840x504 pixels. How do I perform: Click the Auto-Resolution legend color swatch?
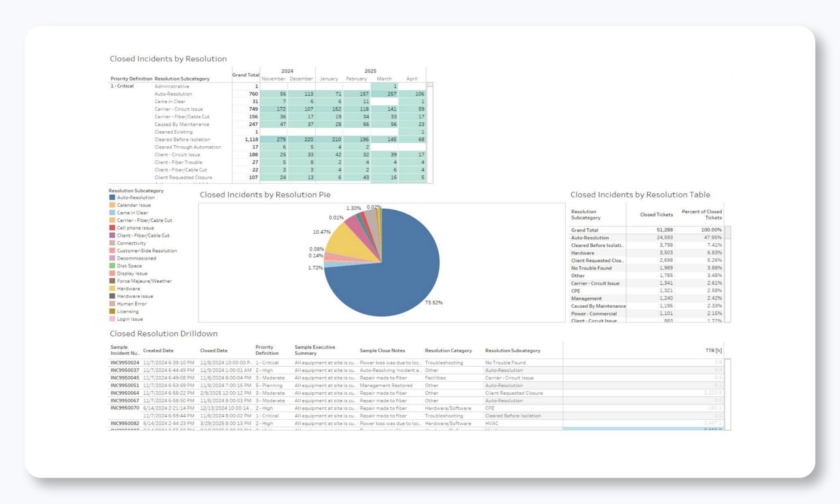pos(112,197)
